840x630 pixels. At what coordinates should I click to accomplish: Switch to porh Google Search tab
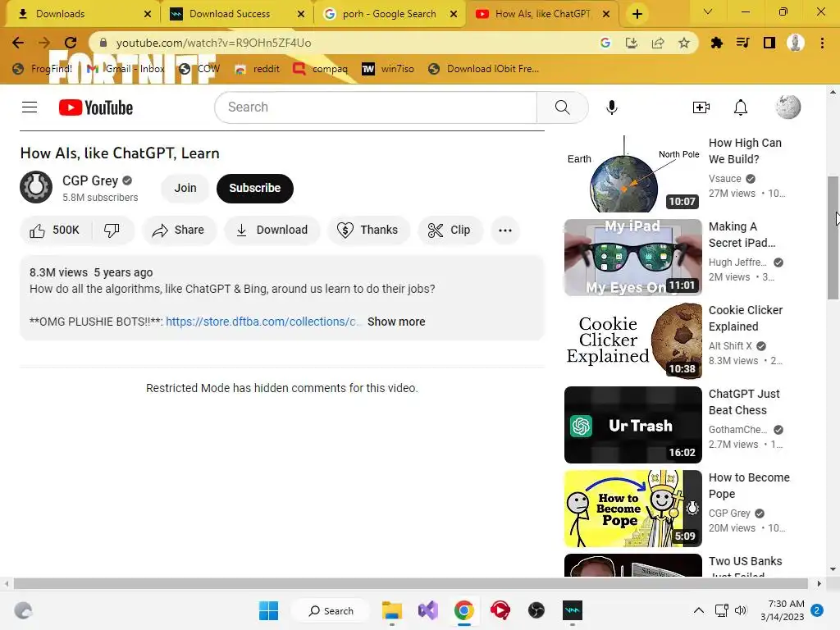[390, 14]
